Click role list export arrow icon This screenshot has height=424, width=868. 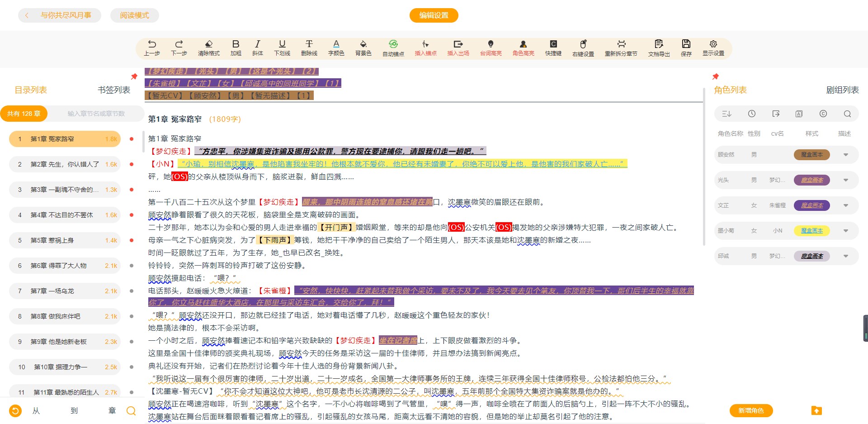pyautogui.click(x=776, y=114)
